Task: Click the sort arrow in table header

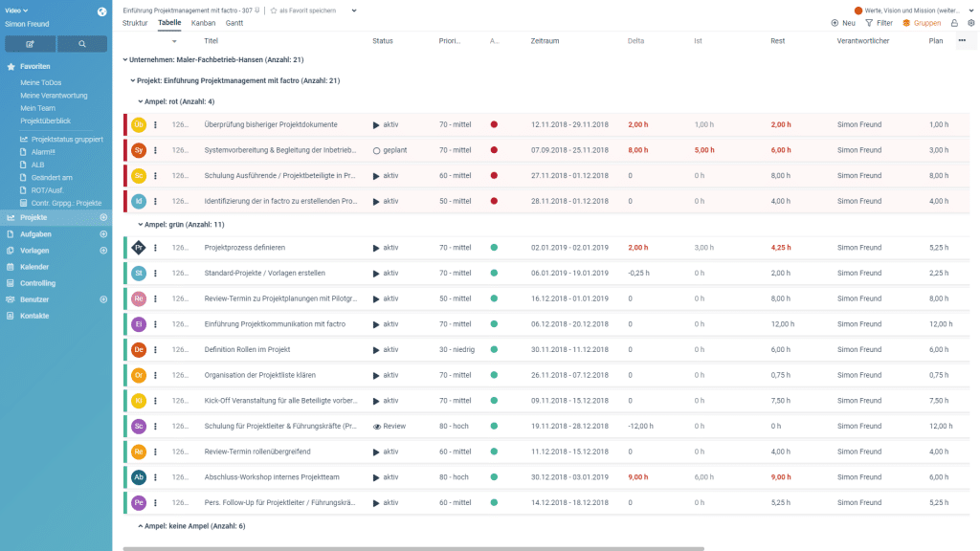Action: tap(174, 41)
